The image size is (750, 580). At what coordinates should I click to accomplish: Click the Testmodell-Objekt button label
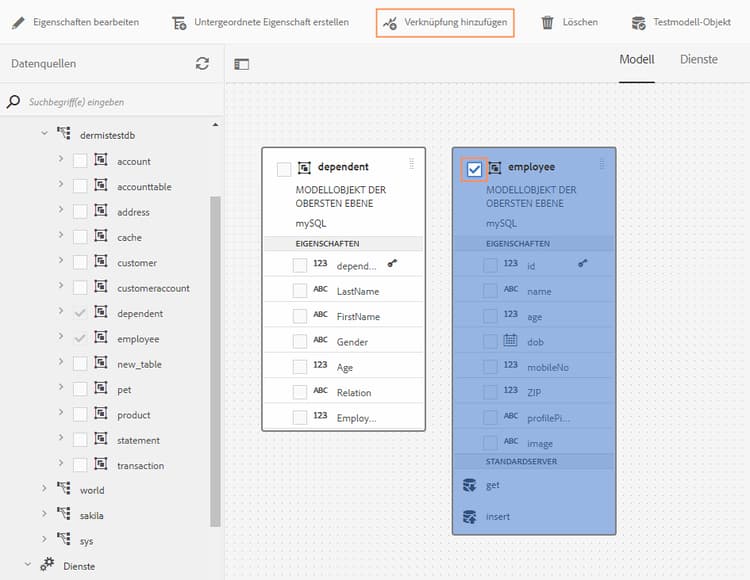[x=692, y=22]
